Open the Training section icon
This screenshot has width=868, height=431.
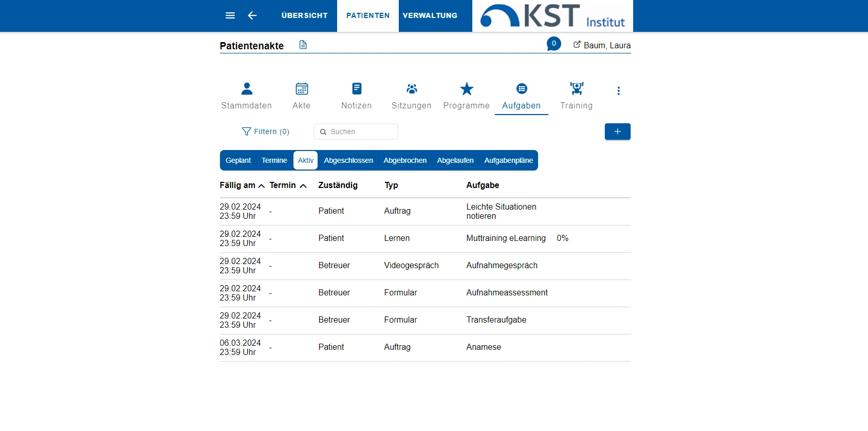click(576, 89)
